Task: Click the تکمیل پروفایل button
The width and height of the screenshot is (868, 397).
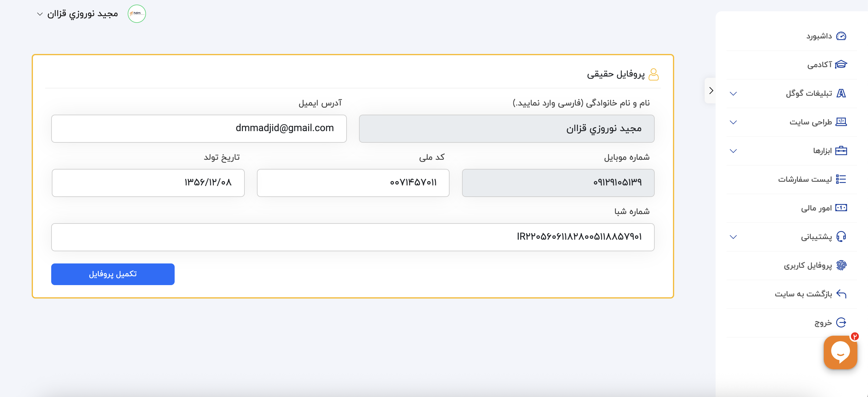Action: coord(113,274)
